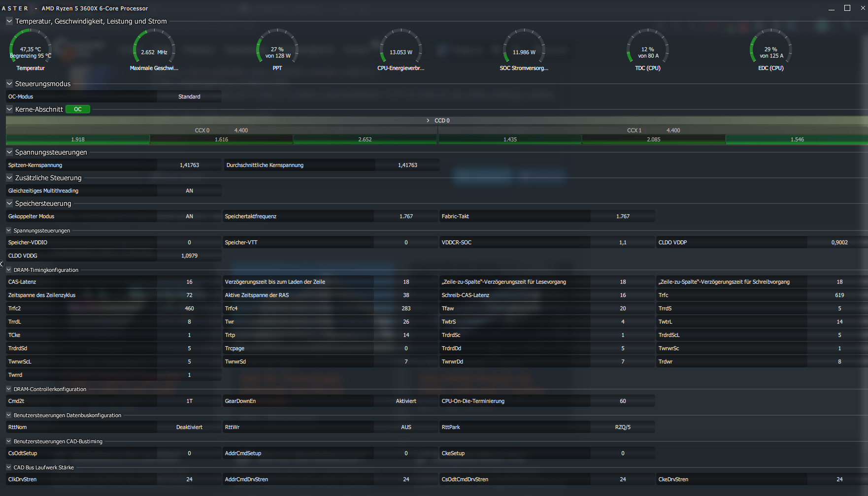Collapse the Zusätzliche Steuerung section
868x496 pixels.
pyautogui.click(x=9, y=178)
